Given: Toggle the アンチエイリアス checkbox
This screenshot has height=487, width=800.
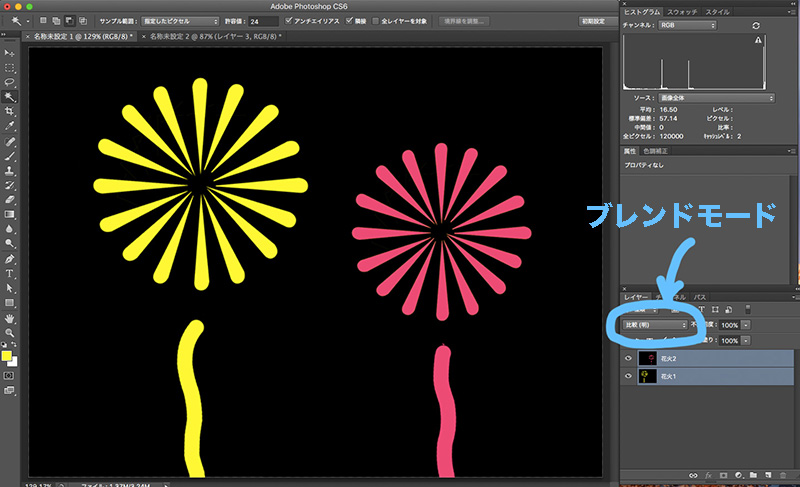Looking at the screenshot, I should 289,21.
